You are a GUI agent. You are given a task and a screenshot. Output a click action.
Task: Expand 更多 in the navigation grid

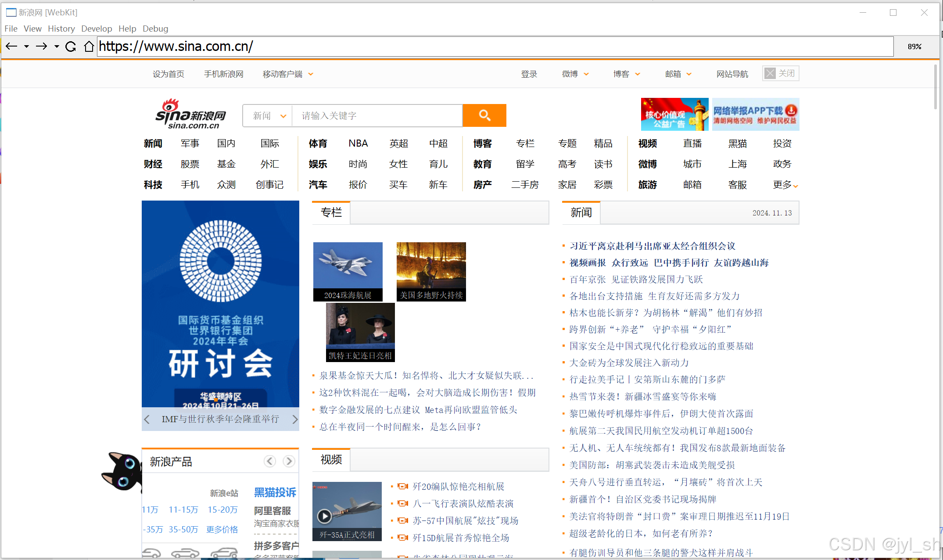[x=785, y=185]
